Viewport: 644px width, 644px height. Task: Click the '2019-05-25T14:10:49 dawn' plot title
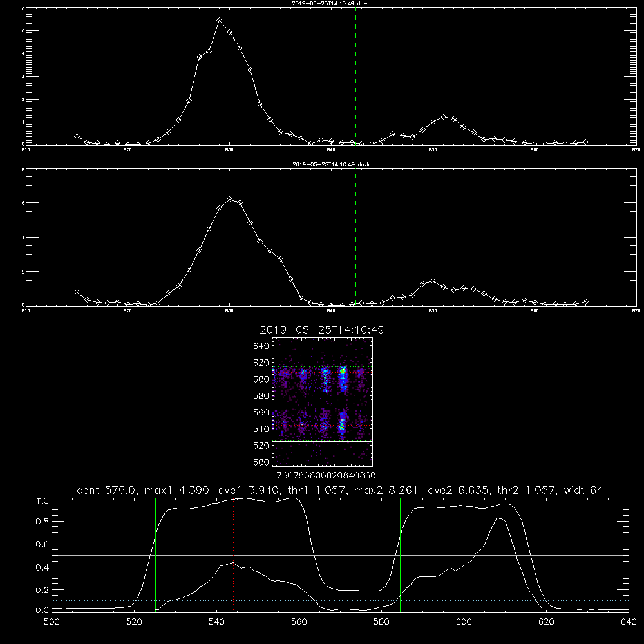tap(332, 3)
